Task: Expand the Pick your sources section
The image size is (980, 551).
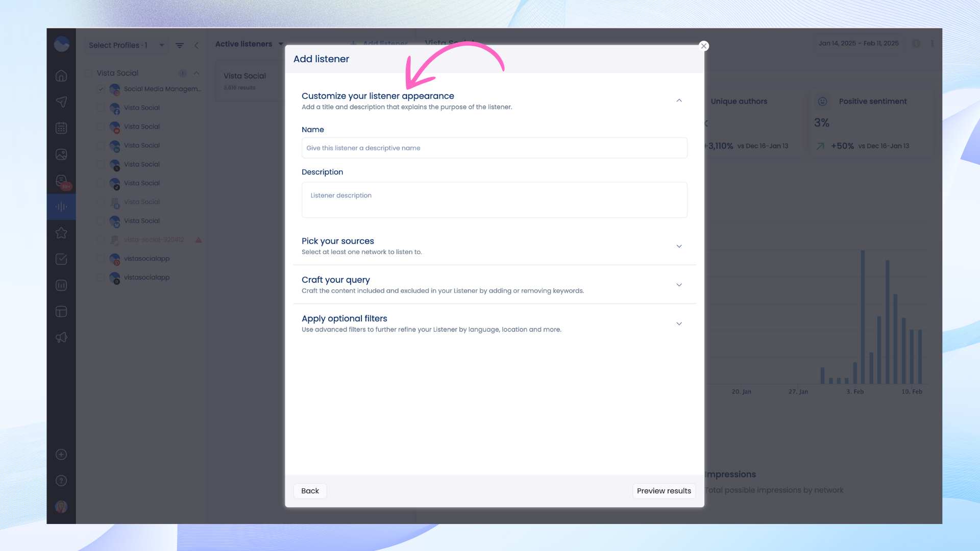Action: [x=679, y=246]
